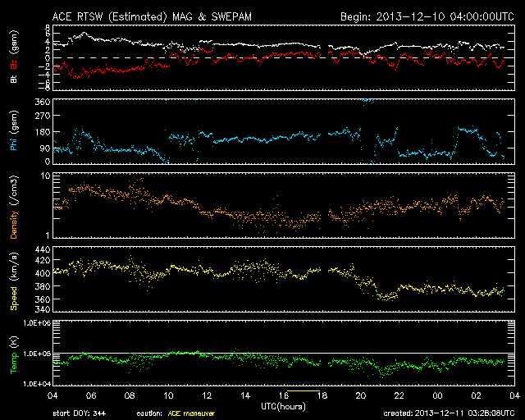
Task: Click the '02' hour tick label
Action: pos(476,396)
